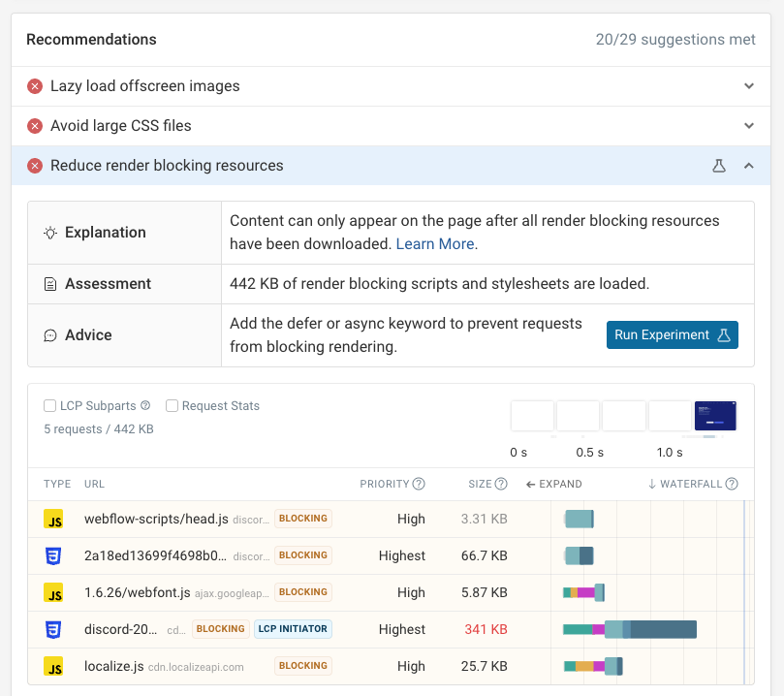
Task: Click the red error icon beside Lazy load offscreen images
Action: click(35, 86)
